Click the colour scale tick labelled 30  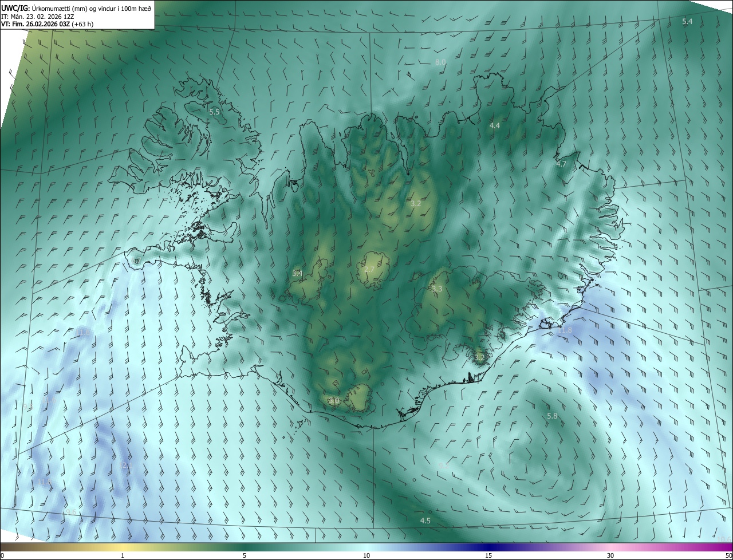point(610,555)
